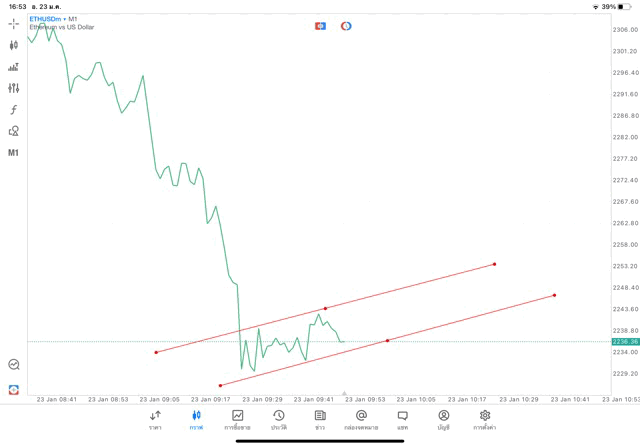Open the ข่าว (News) tab
The height and width of the screenshot is (447, 640).
[319, 419]
